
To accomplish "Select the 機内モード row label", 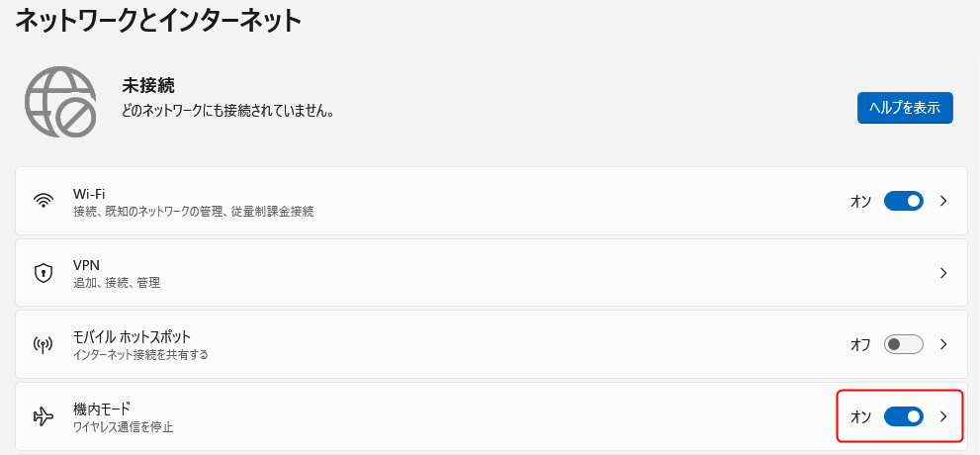I will pyautogui.click(x=102, y=409).
